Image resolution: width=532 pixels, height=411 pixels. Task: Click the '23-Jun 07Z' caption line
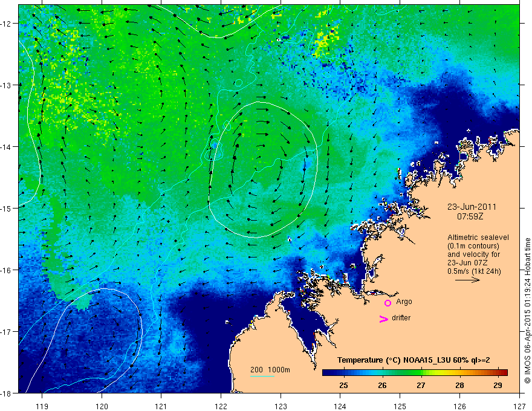point(469,263)
